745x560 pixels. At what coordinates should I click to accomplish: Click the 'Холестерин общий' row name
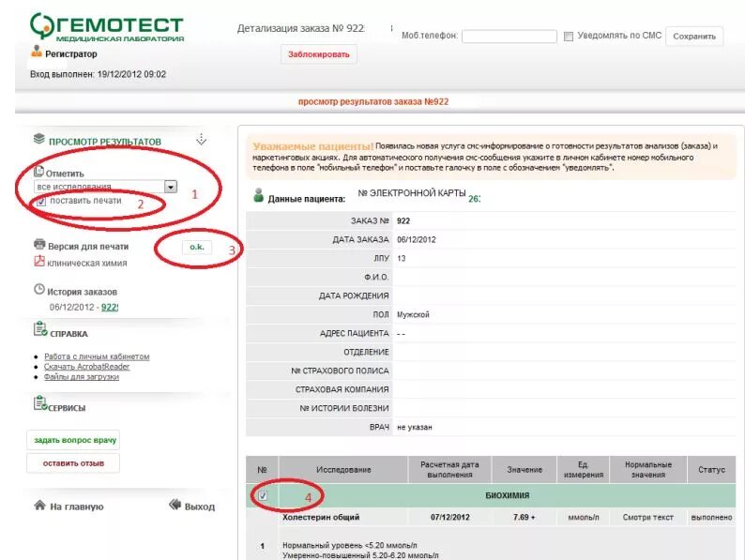[321, 517]
